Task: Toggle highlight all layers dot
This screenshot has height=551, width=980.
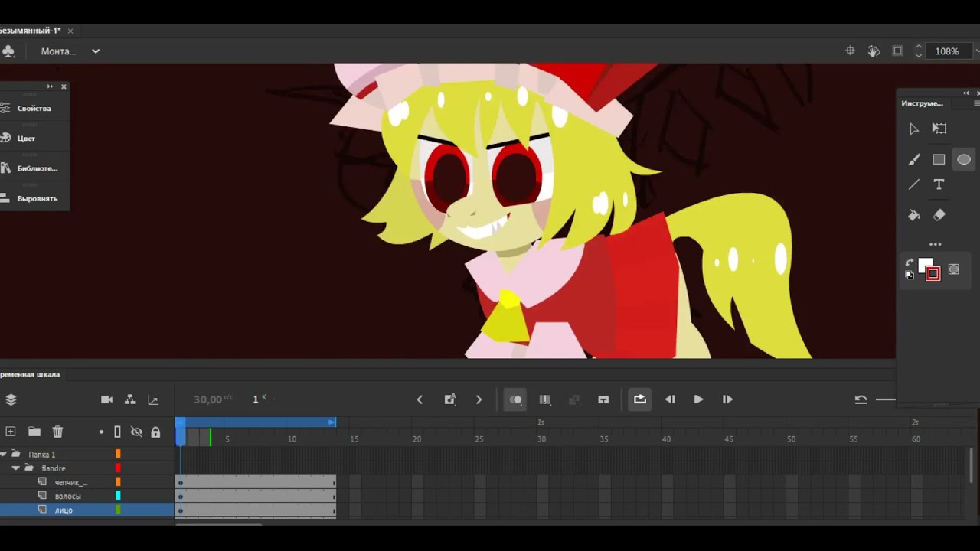Action: (101, 432)
